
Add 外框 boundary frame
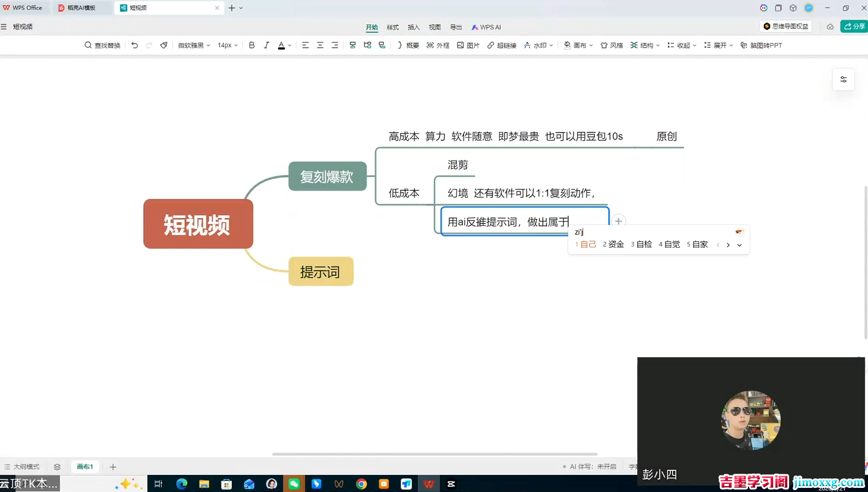coord(438,45)
